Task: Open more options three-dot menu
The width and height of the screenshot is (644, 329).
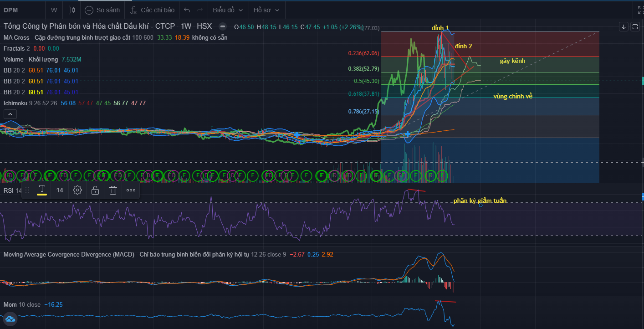Action: 131,190
